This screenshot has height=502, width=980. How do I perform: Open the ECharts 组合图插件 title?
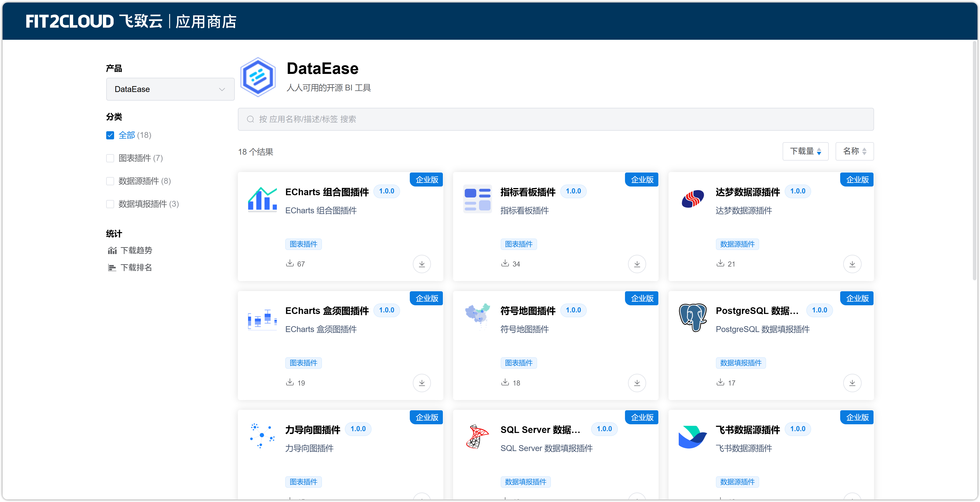[x=327, y=192]
